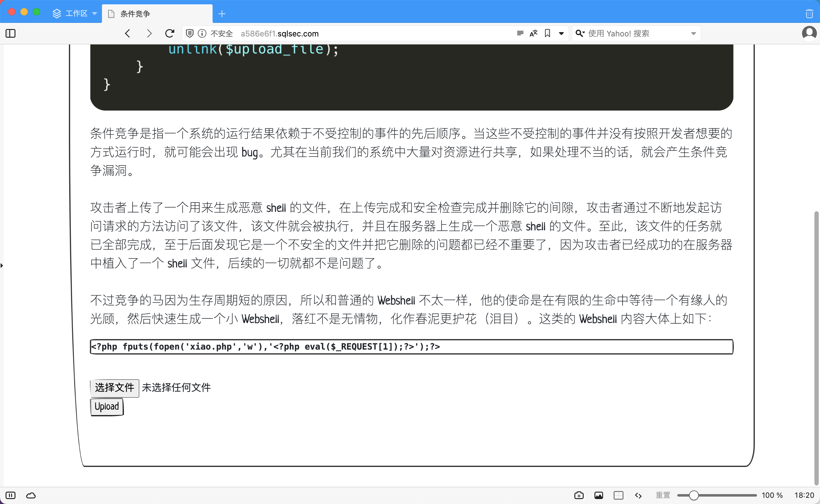Screen dimensions: 820x504
Task: Click the Upload button
Action: coord(107,407)
